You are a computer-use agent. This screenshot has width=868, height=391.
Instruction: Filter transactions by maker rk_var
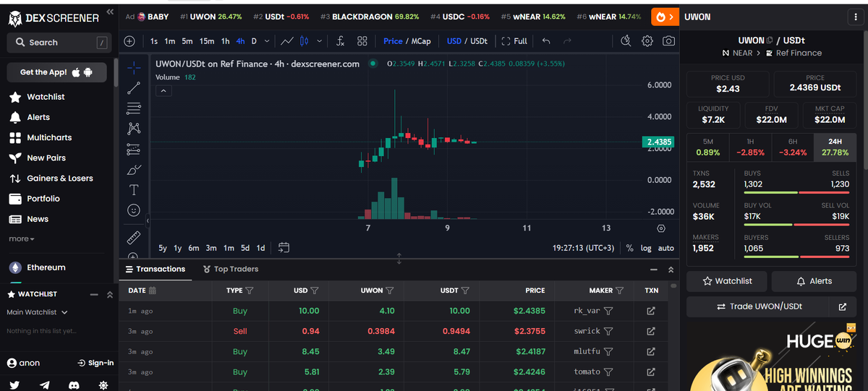(608, 311)
